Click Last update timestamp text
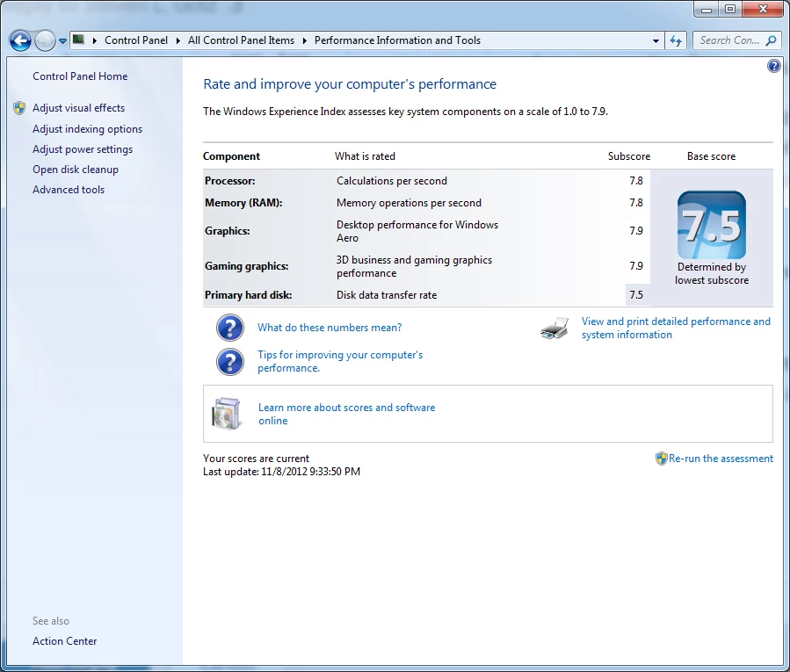Screen dimensions: 790x672 point(281,472)
